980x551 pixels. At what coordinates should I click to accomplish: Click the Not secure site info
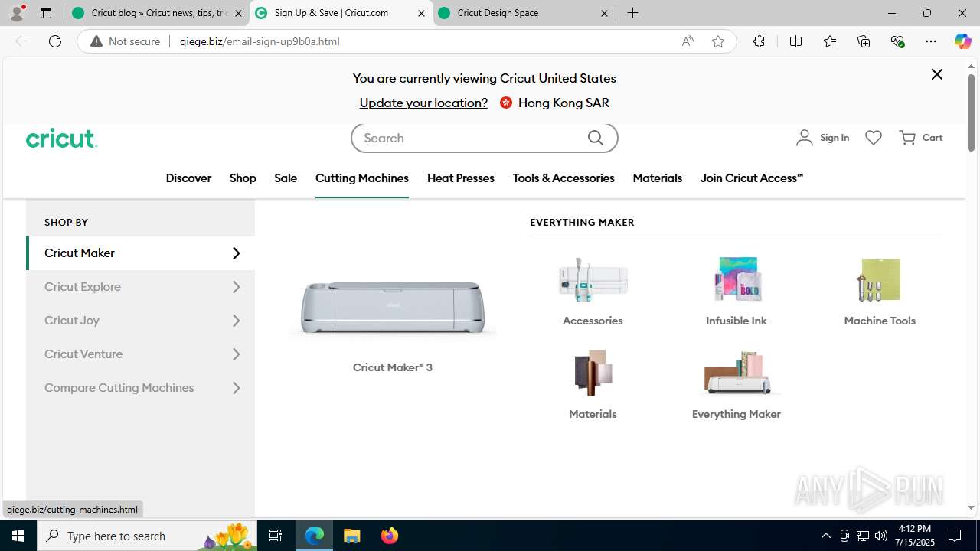click(126, 41)
